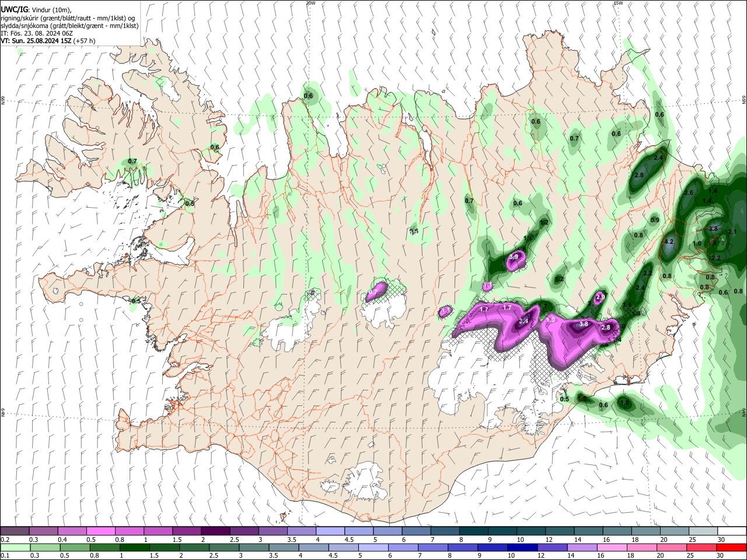Click the 30 label on the lower legend

[x=720, y=556]
